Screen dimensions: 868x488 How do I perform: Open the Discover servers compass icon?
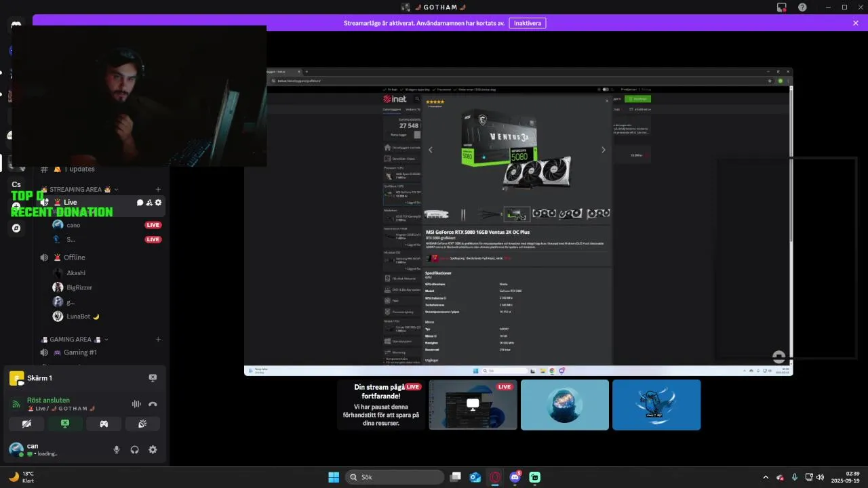[16, 228]
